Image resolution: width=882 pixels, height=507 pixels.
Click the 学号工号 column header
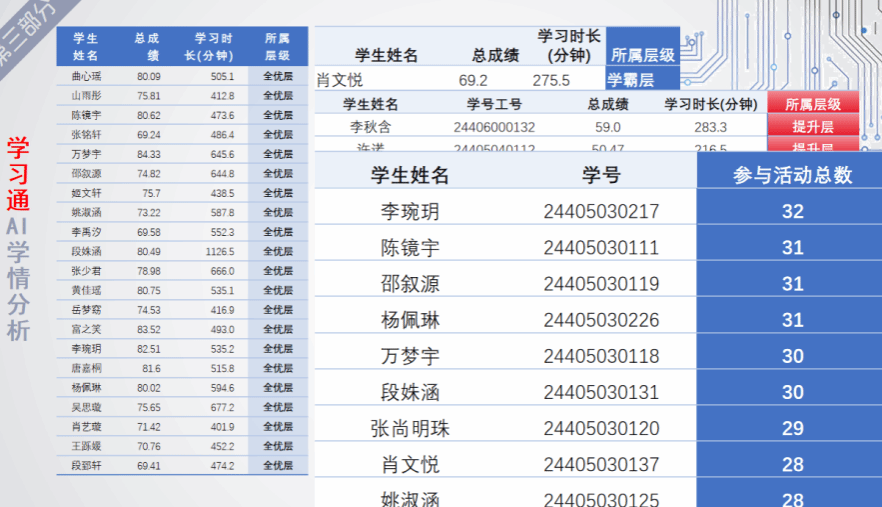pos(494,104)
